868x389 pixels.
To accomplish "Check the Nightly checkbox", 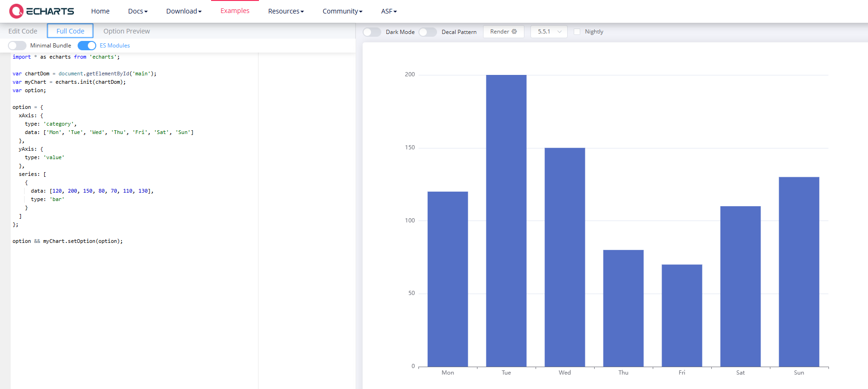I will 577,32.
